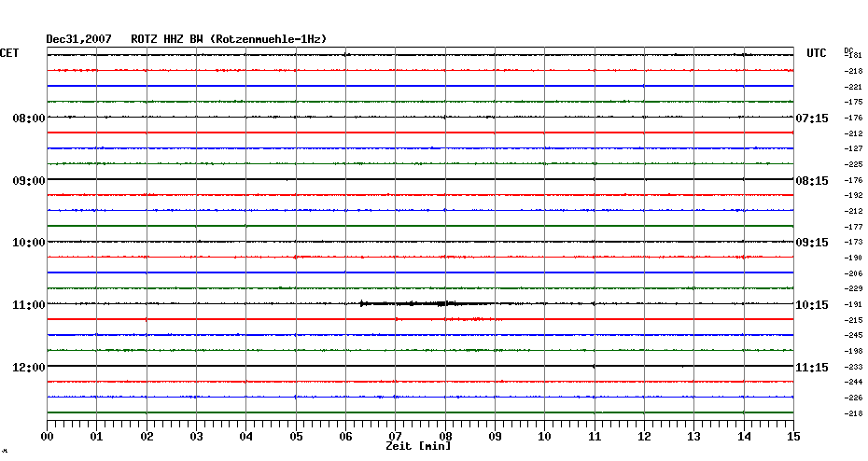Click the DC value -233
The width and height of the screenshot is (868, 461).
[x=853, y=367]
